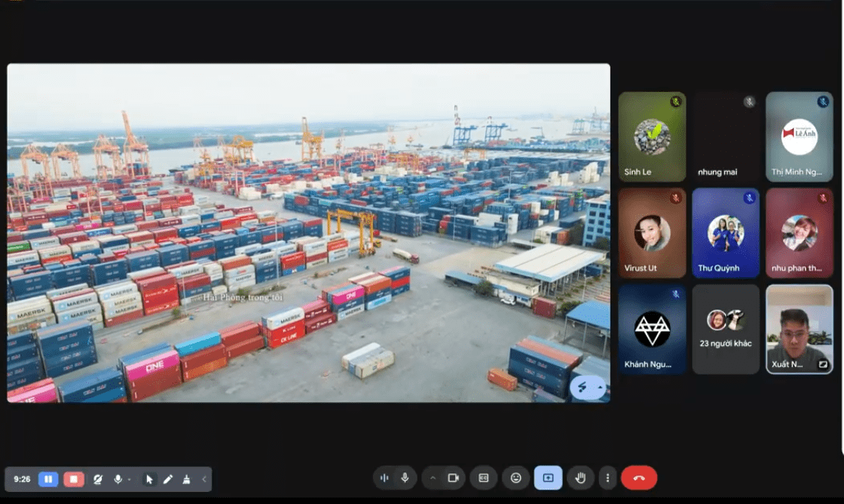
Task: Open the recorder microphone dropdown arrow
Action: (129, 479)
